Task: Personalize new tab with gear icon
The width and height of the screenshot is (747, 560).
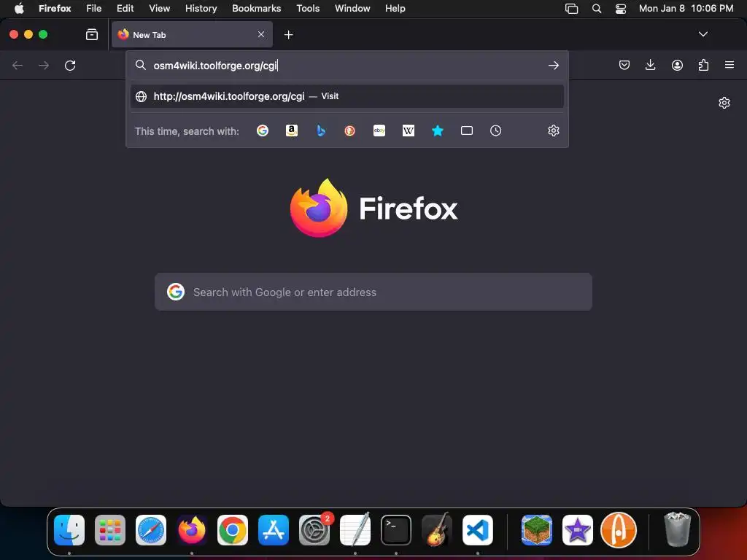Action: point(724,103)
